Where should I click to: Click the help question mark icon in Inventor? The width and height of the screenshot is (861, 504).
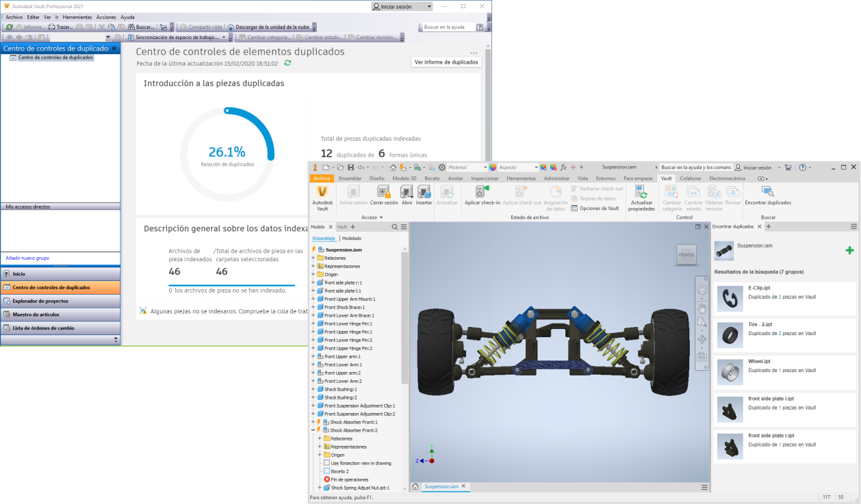pos(801,167)
